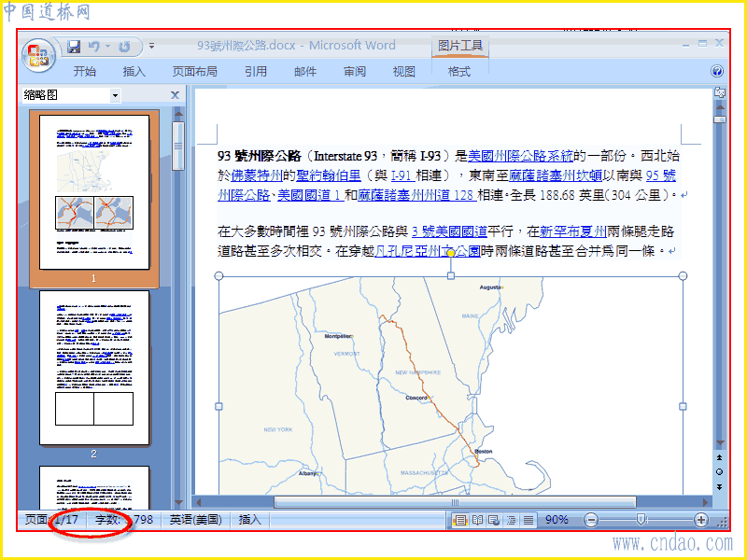Go to next page browse button
This screenshot has width=747, height=560.
[719, 486]
